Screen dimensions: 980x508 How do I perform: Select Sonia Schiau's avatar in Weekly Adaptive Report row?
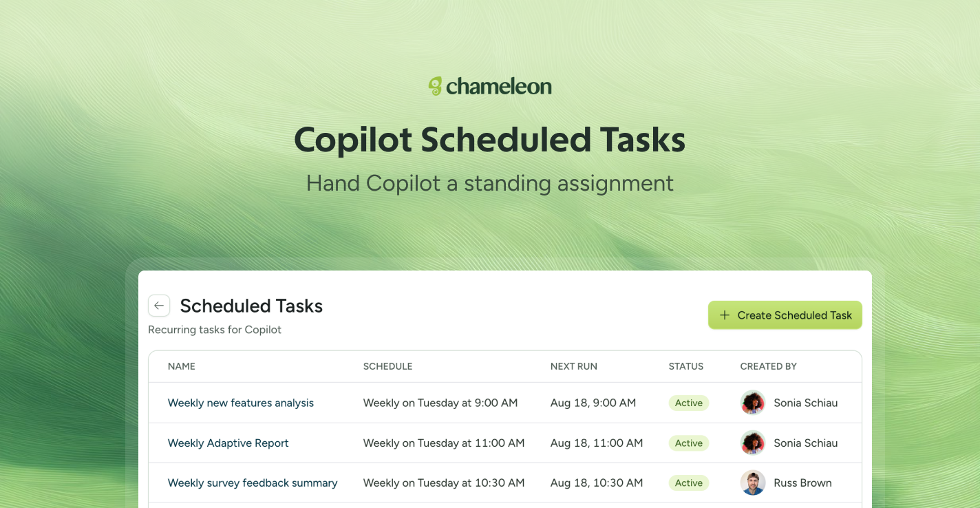click(x=753, y=443)
